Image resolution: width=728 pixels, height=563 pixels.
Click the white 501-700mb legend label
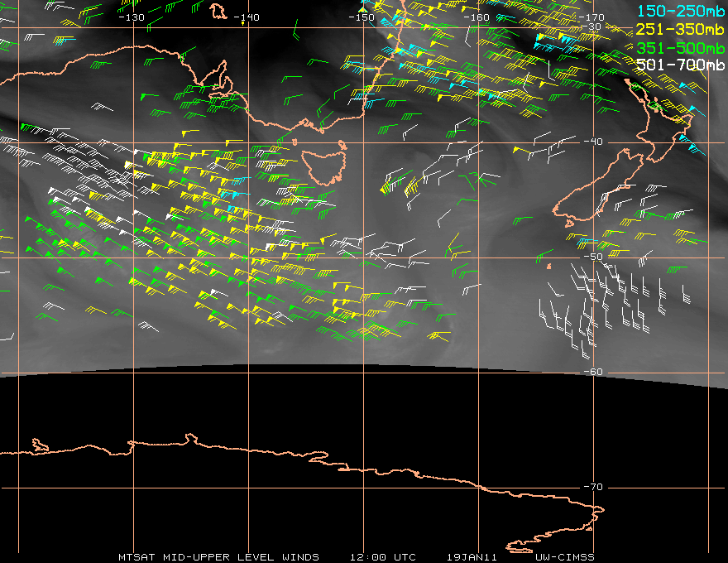[x=680, y=65]
